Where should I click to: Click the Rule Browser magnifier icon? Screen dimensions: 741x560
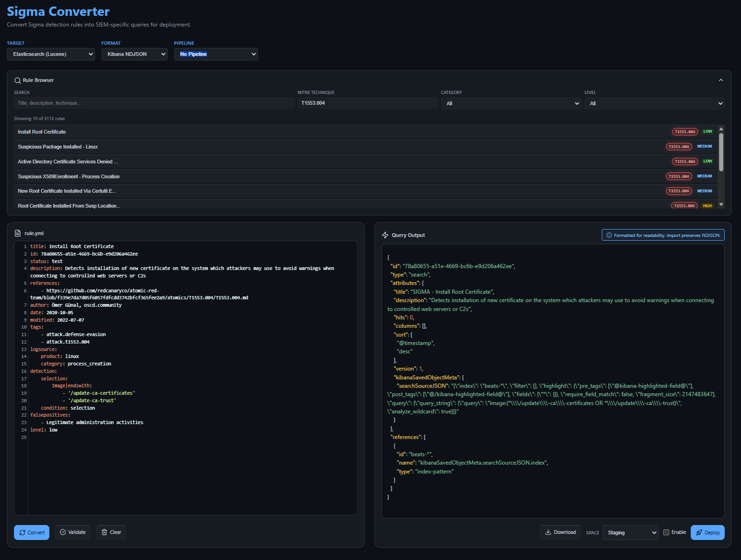(x=18, y=81)
